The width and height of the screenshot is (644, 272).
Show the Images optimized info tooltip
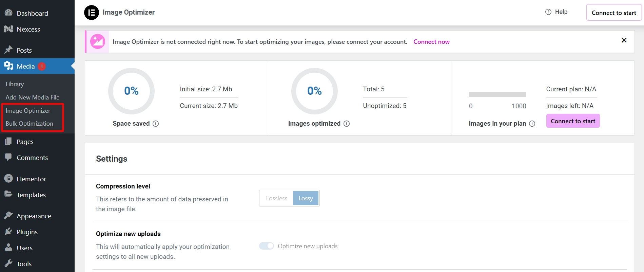[347, 124]
